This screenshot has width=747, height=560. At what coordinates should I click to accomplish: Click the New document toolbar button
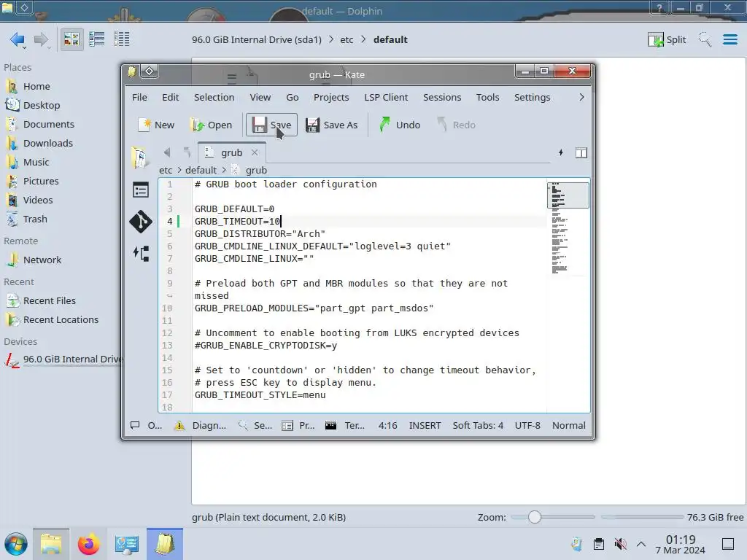[x=156, y=125]
